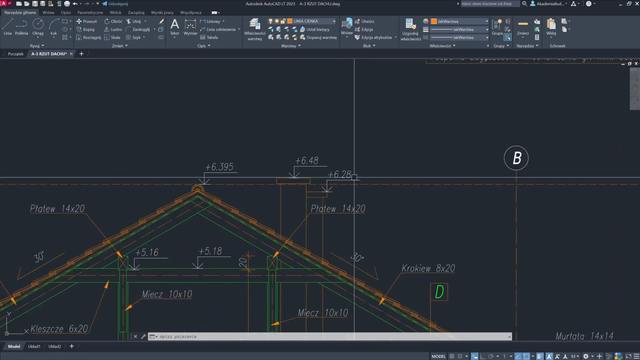Screen dimensions: 640x360
Task: Open the object color dropdown
Action: pos(460,21)
